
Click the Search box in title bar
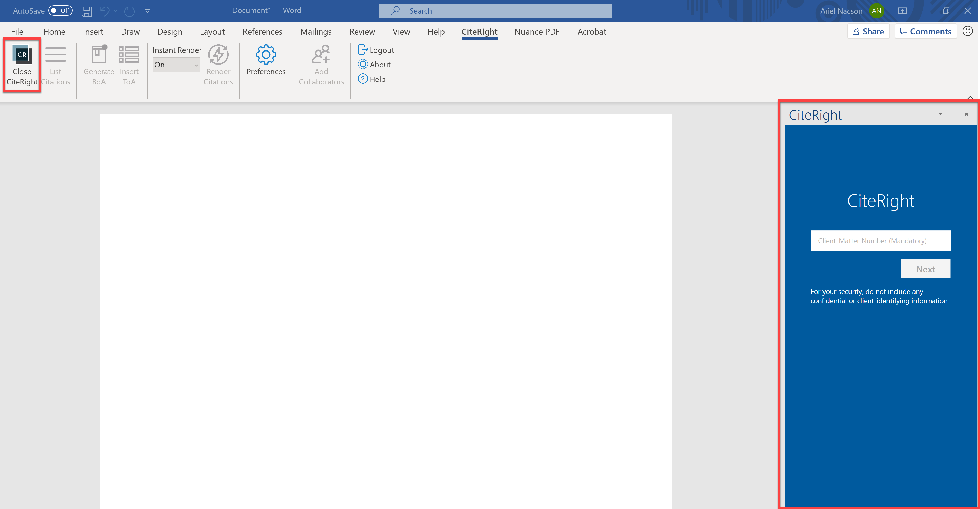[495, 11]
